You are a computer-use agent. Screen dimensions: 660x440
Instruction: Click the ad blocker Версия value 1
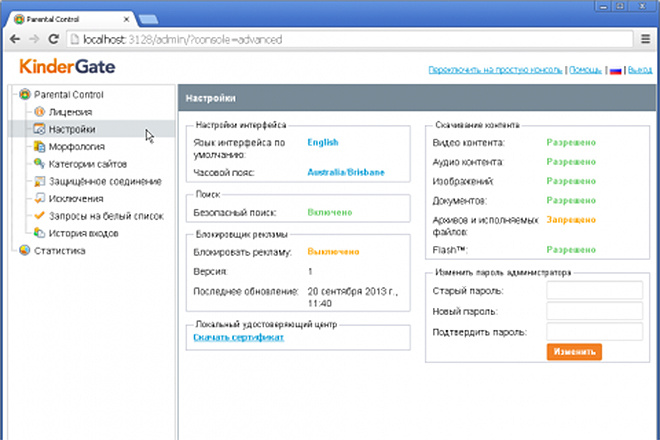click(x=310, y=271)
